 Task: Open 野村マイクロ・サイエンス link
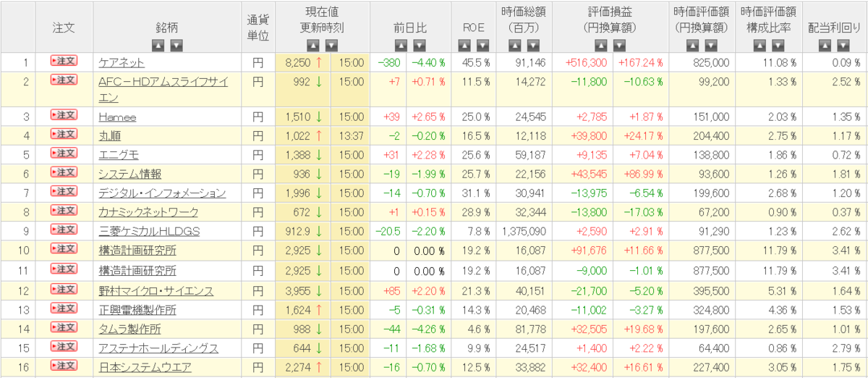(156, 291)
